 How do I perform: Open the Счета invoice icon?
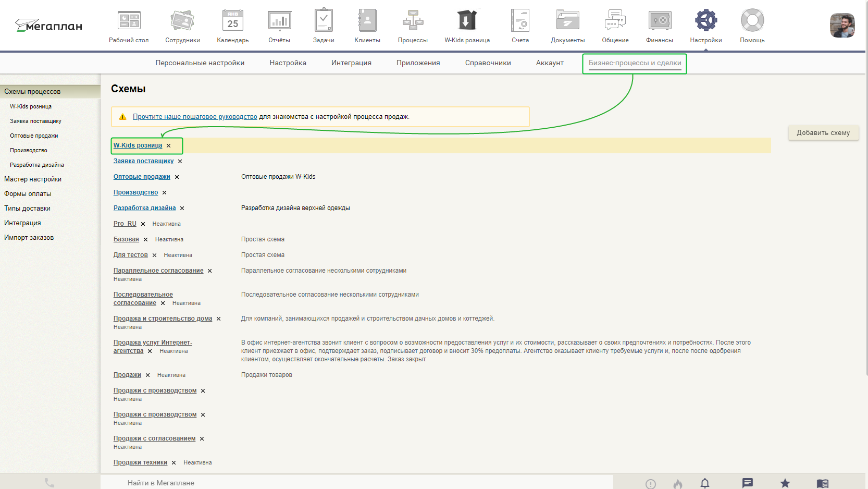click(520, 21)
